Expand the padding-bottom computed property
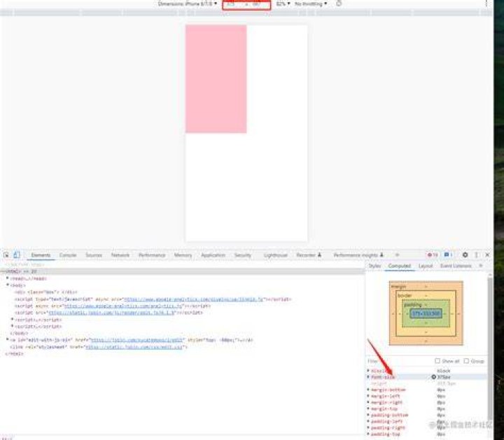 pyautogui.click(x=368, y=415)
